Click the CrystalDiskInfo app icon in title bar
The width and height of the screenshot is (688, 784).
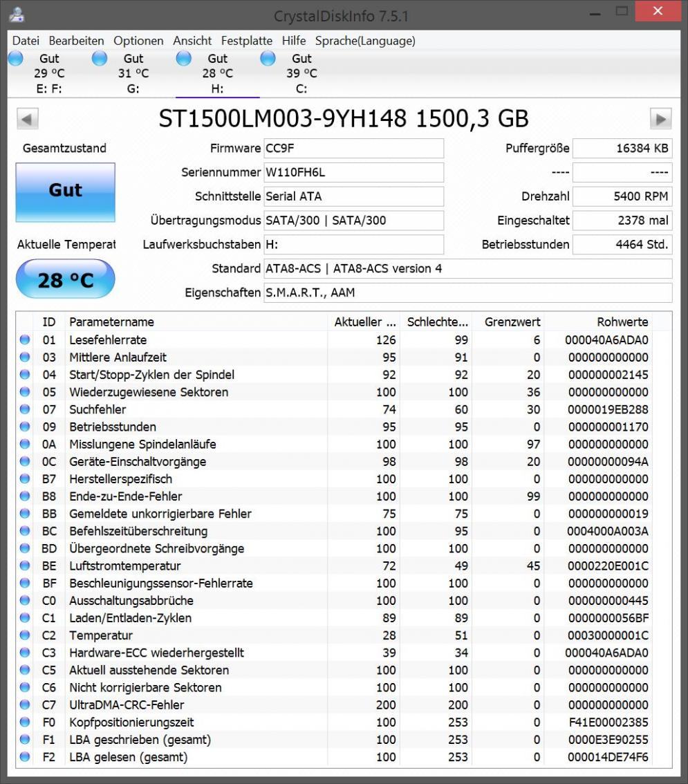pos(17,15)
